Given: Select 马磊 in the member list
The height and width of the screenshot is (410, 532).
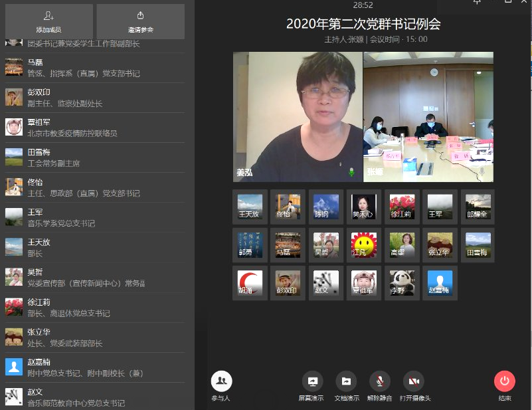Looking at the screenshot, I should click(95, 68).
